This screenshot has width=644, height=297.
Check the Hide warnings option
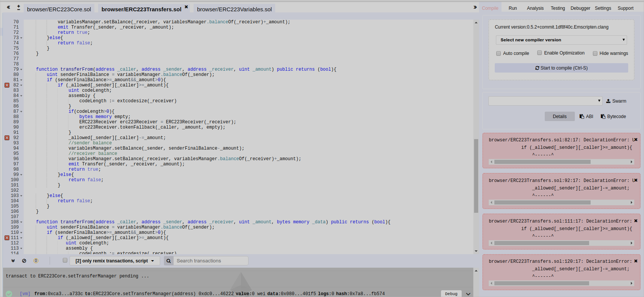[x=595, y=53]
